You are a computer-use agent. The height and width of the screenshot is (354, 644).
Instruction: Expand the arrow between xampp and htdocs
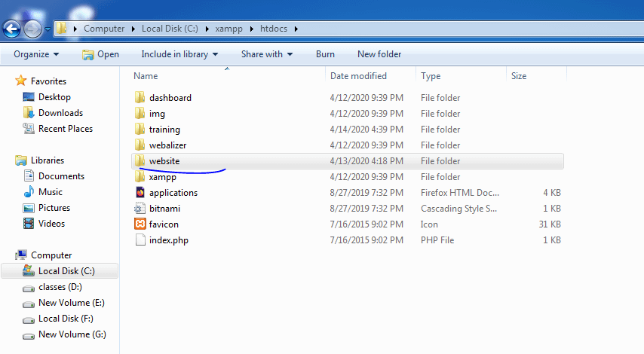(x=251, y=29)
